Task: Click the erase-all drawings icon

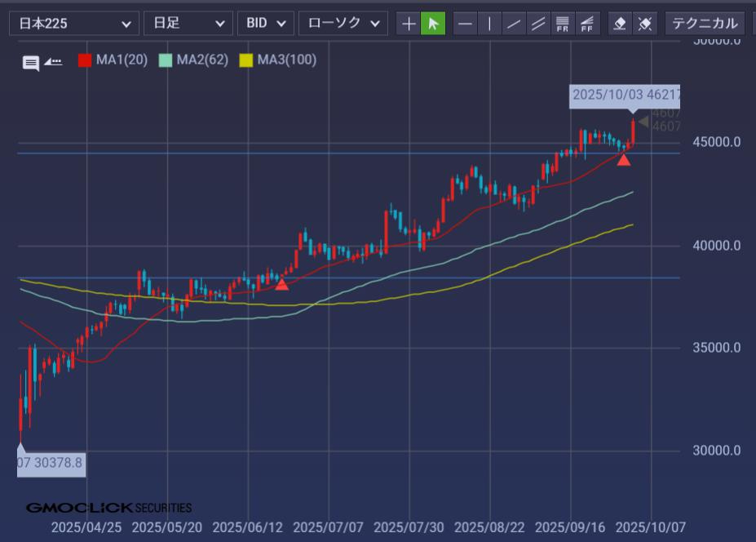Action: coord(644,24)
